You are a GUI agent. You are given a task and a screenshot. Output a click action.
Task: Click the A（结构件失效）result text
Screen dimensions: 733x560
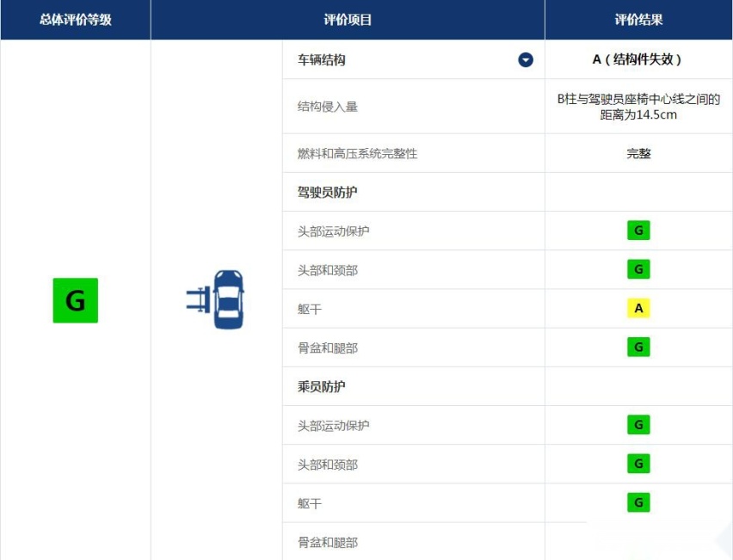(638, 59)
